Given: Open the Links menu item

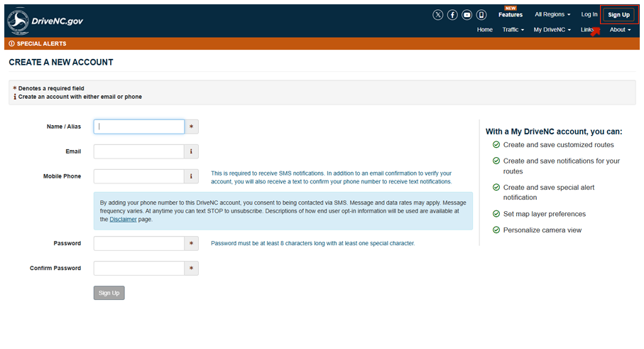Looking at the screenshot, I should [587, 30].
